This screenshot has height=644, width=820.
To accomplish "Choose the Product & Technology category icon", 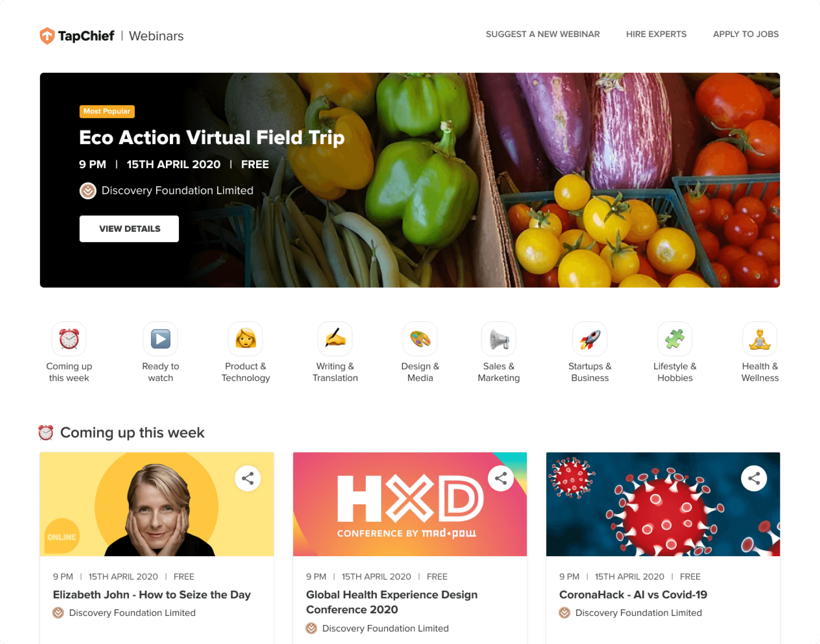I will [x=246, y=339].
